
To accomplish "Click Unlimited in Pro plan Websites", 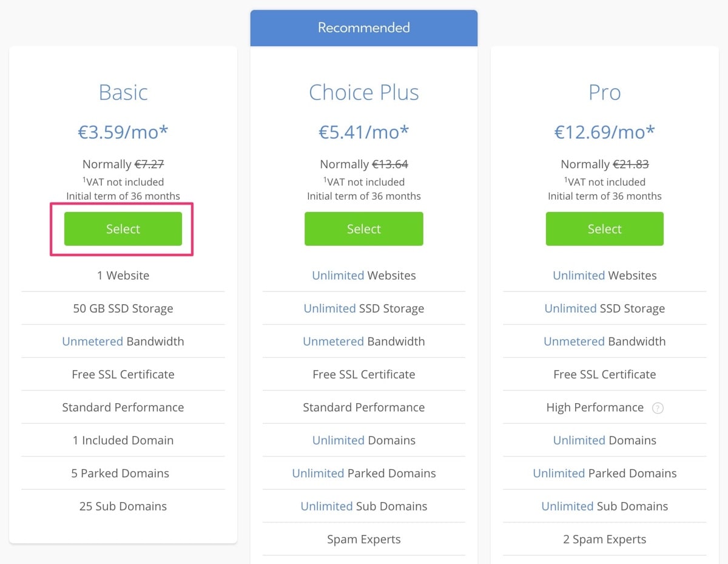I will click(x=579, y=276).
